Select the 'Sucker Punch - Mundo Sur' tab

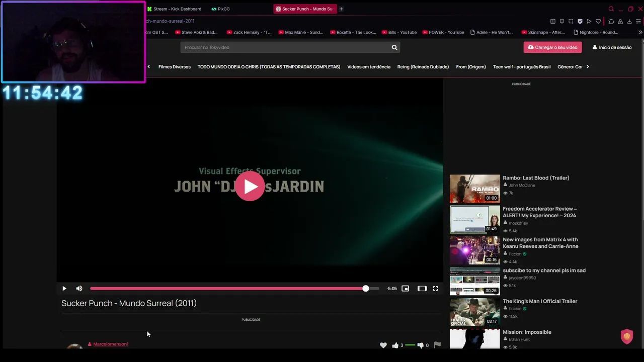pyautogui.click(x=304, y=9)
